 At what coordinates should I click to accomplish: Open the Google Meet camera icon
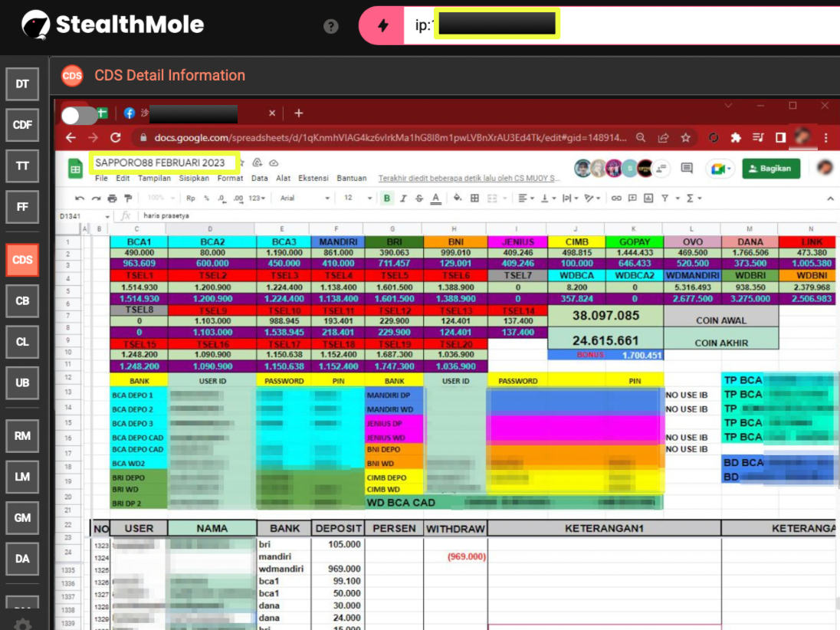(x=718, y=169)
